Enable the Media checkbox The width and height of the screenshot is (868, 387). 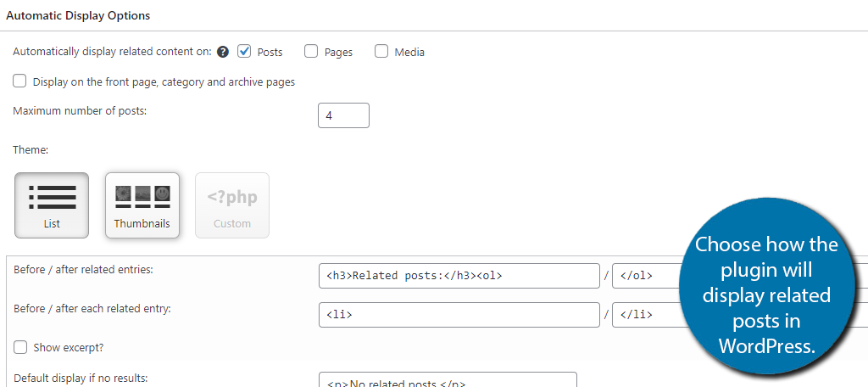pos(381,51)
